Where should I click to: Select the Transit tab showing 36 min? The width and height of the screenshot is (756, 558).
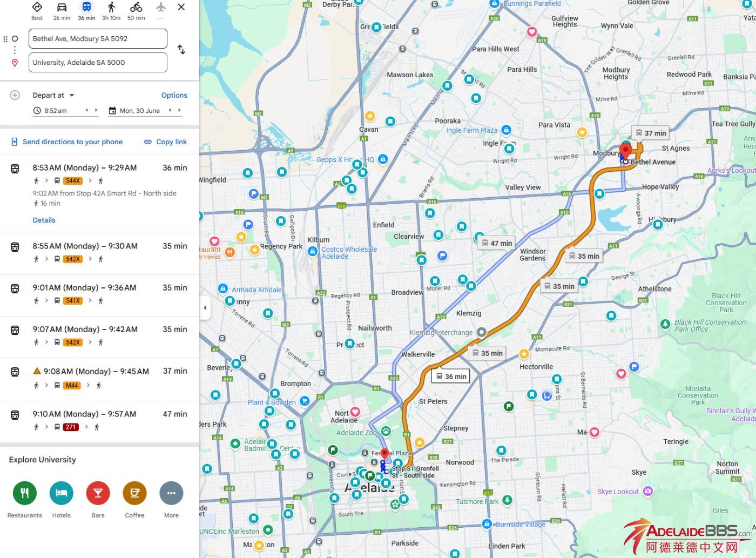point(86,11)
